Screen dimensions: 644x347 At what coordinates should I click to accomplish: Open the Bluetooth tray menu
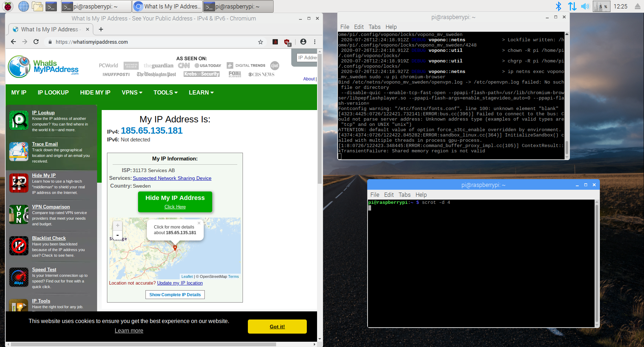click(559, 6)
